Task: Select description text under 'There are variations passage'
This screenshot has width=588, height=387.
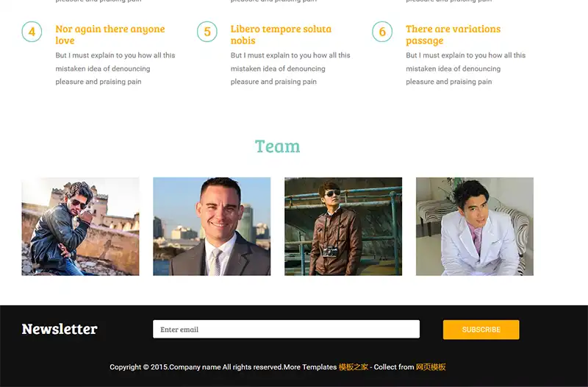Action: coord(465,68)
